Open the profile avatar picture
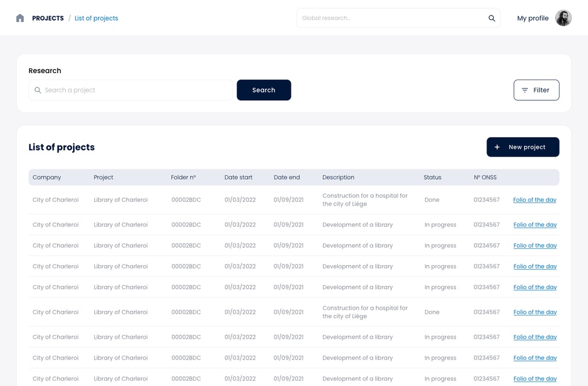The height and width of the screenshot is (386, 588). tap(563, 18)
